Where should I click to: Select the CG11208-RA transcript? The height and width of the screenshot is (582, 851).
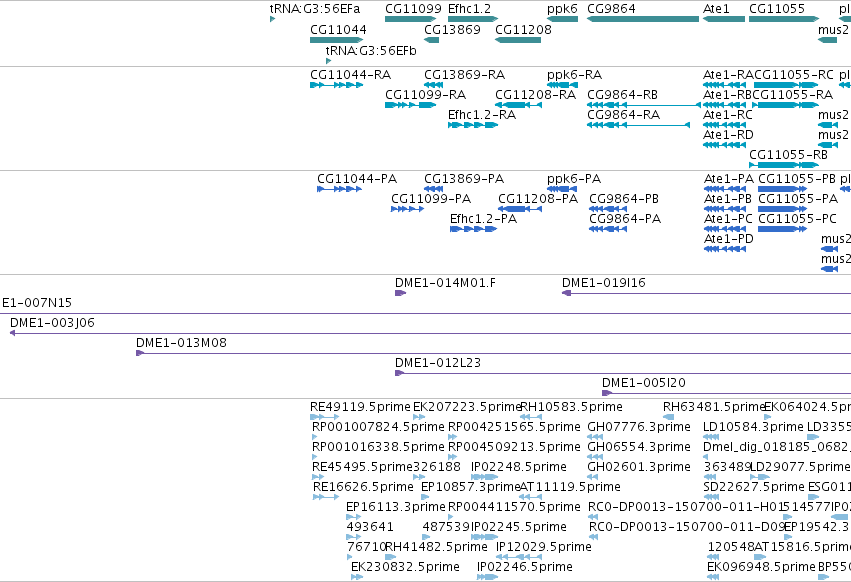coord(518,105)
